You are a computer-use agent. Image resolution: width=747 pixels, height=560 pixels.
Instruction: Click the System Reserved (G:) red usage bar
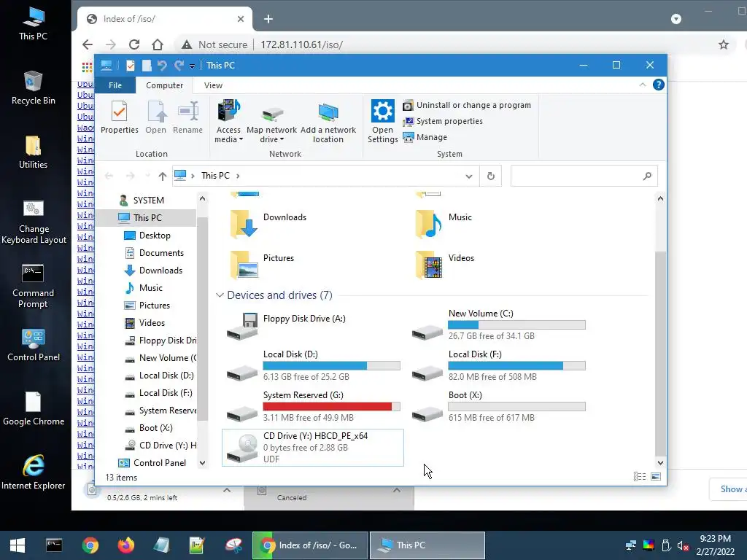click(332, 407)
